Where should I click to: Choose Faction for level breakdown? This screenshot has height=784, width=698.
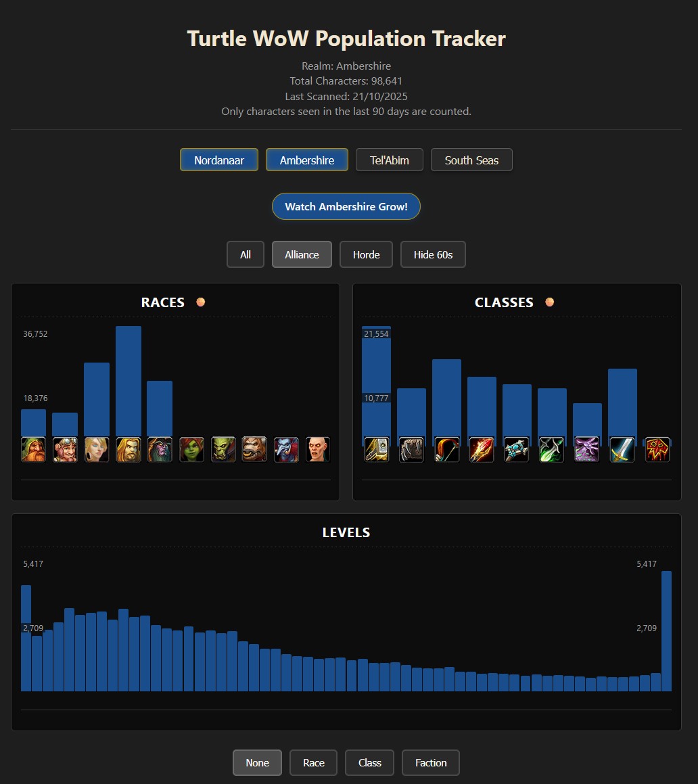click(x=430, y=762)
